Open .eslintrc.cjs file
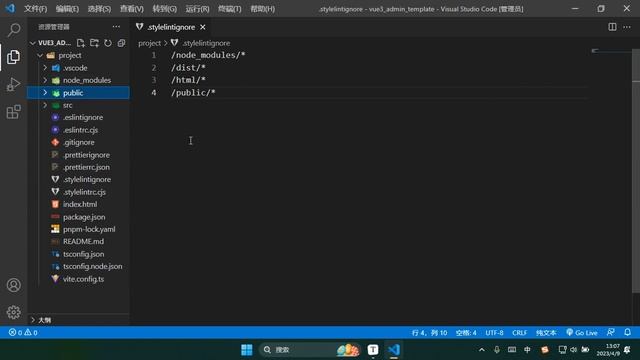The width and height of the screenshot is (640, 360). click(x=80, y=130)
